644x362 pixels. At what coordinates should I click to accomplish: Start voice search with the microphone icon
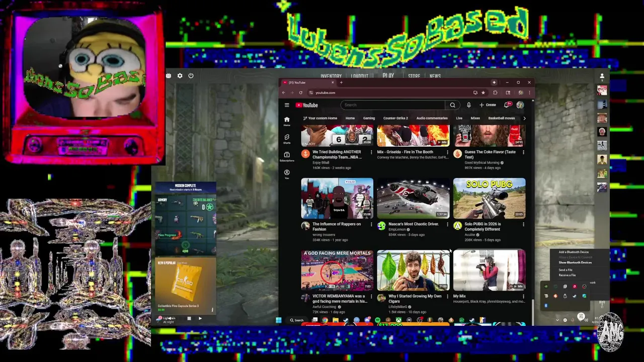(468, 105)
